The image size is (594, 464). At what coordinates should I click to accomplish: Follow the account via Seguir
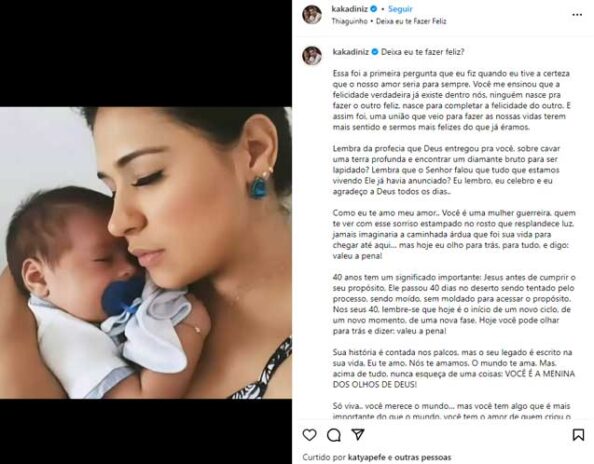400,9
